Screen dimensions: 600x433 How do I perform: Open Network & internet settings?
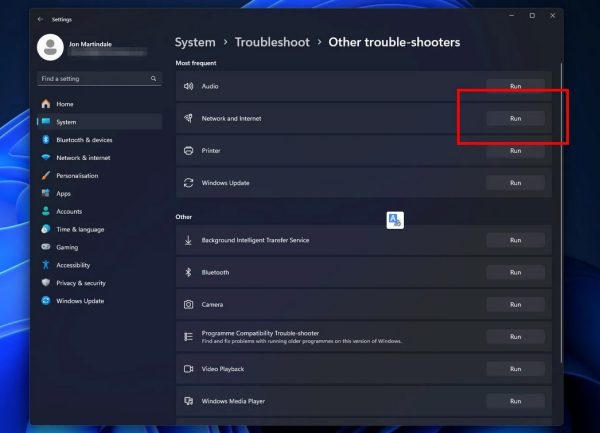click(99, 158)
